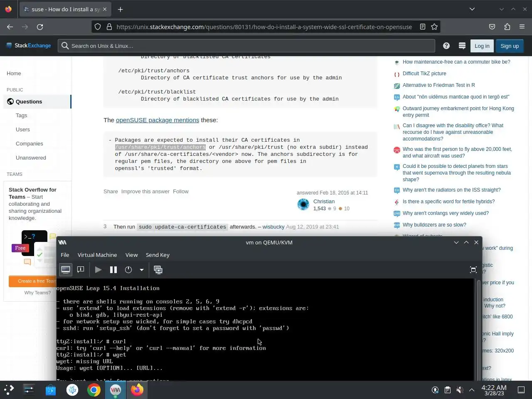
Task: Open wisbucky's profile from comment
Action: click(x=273, y=227)
